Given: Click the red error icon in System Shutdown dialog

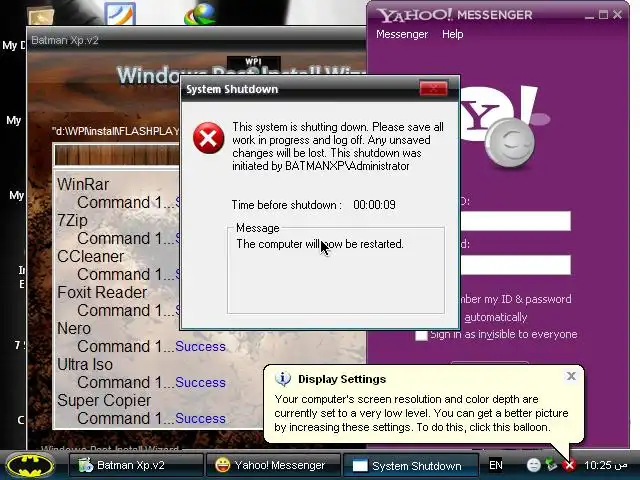Looking at the screenshot, I should (209, 138).
